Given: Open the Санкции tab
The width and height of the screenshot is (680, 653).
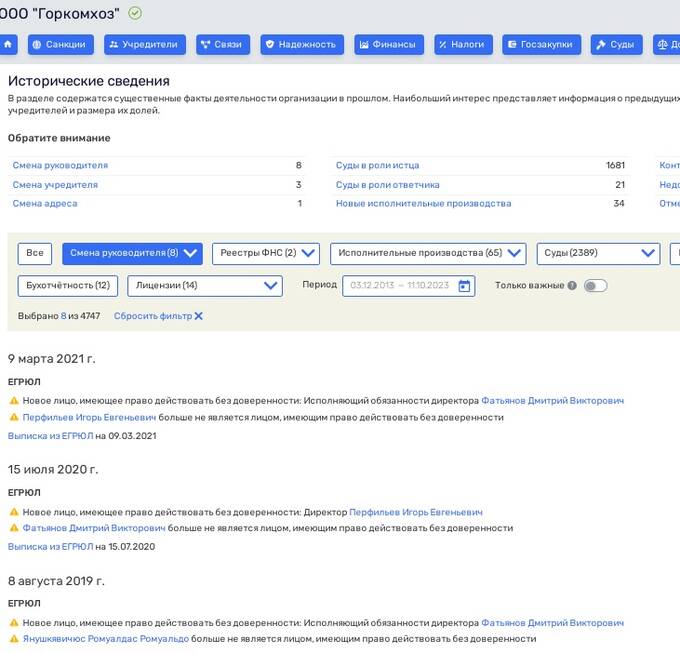Looking at the screenshot, I should (61, 44).
